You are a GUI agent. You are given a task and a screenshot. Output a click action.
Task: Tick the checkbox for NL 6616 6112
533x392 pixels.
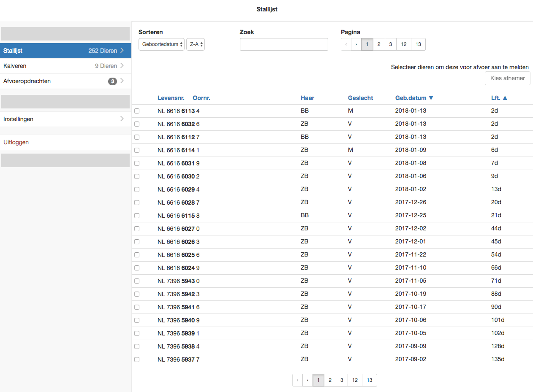pyautogui.click(x=137, y=137)
